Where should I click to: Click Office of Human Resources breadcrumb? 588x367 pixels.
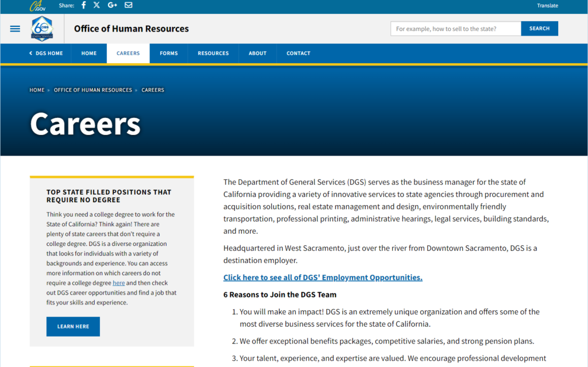pos(93,90)
